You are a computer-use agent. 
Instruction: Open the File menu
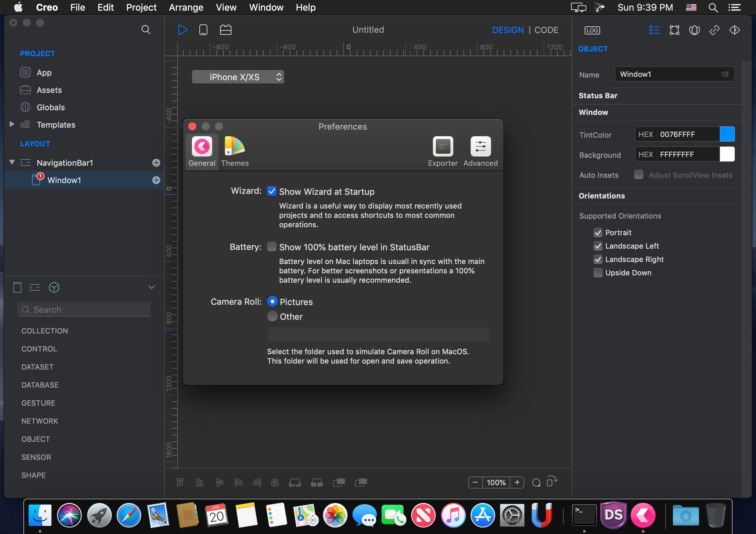click(77, 7)
